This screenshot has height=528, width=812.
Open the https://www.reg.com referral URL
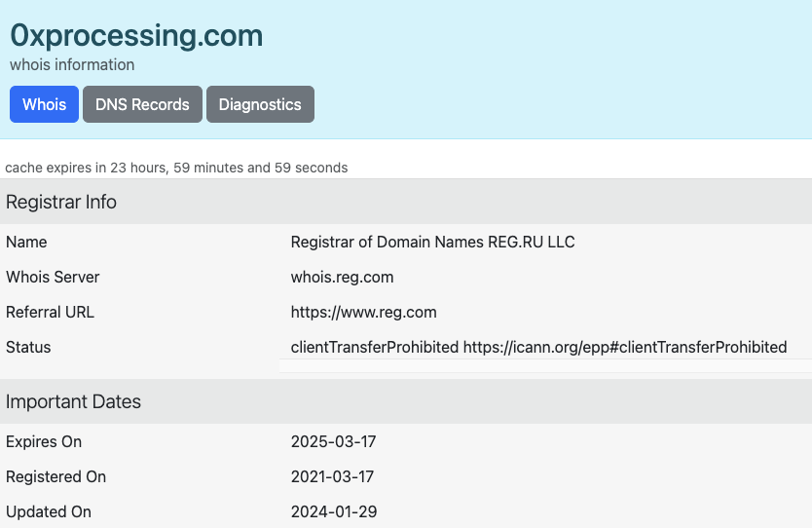point(363,312)
